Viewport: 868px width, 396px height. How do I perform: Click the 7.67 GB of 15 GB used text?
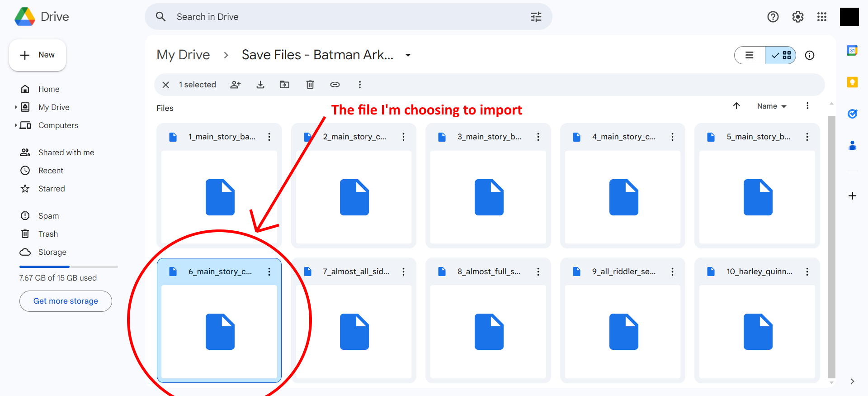[x=58, y=278]
